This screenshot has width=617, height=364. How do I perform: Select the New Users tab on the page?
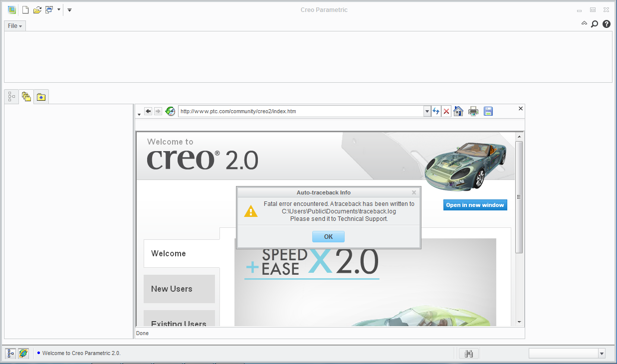179,289
